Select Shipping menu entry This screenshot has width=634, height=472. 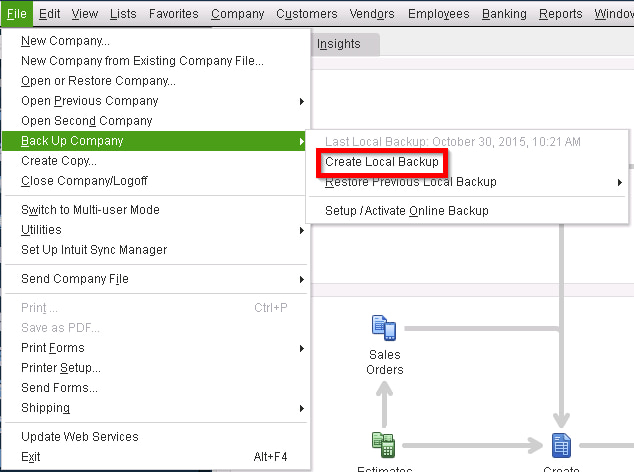pyautogui.click(x=156, y=408)
